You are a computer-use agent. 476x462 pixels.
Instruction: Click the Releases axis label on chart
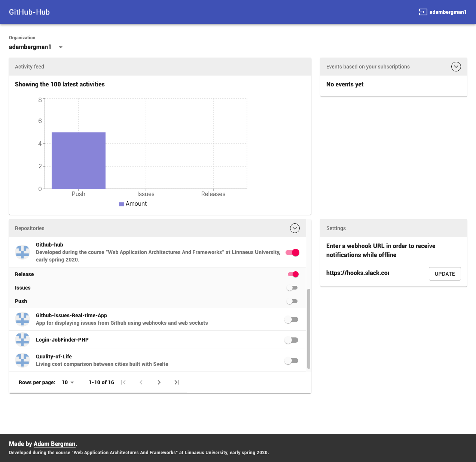[213, 194]
